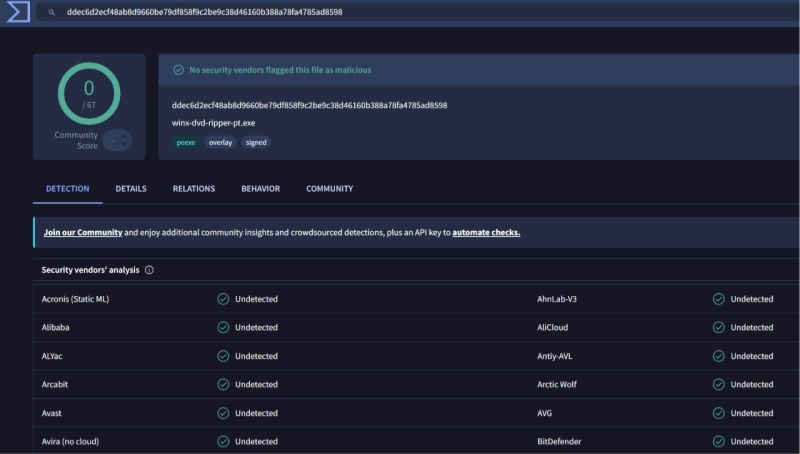Click the Undetected check icon for AhnLab-V3
Image resolution: width=800 pixels, height=454 pixels.
[718, 299]
